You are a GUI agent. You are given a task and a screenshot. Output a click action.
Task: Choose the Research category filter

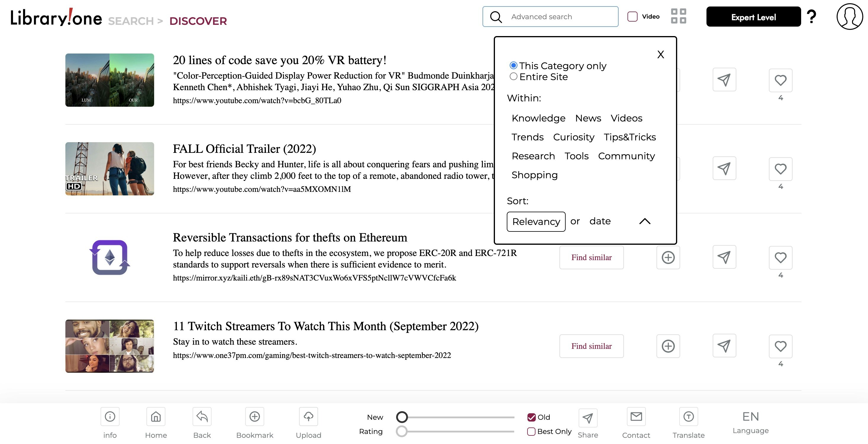(x=533, y=156)
